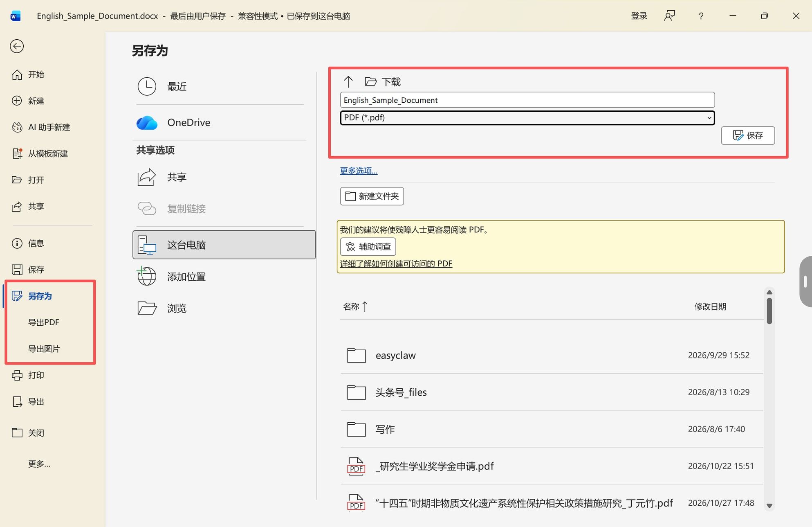Viewport: 812px width, 527px height.
Task: Open the 开始 home page
Action: tap(28, 74)
